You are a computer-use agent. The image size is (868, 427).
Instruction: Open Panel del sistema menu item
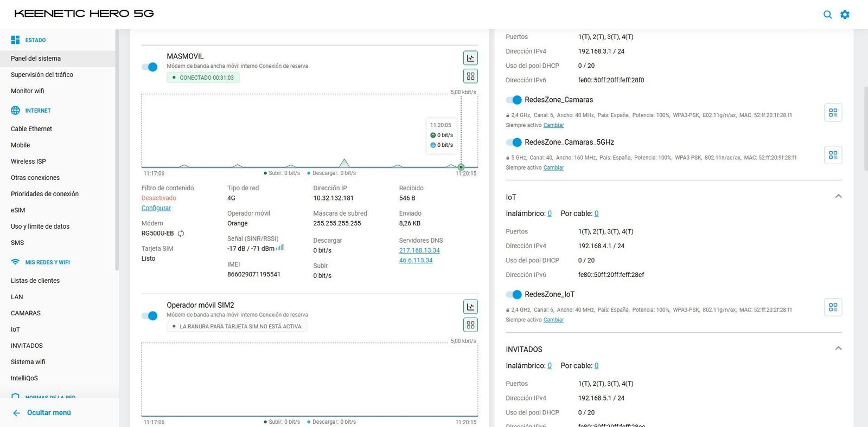click(x=58, y=59)
